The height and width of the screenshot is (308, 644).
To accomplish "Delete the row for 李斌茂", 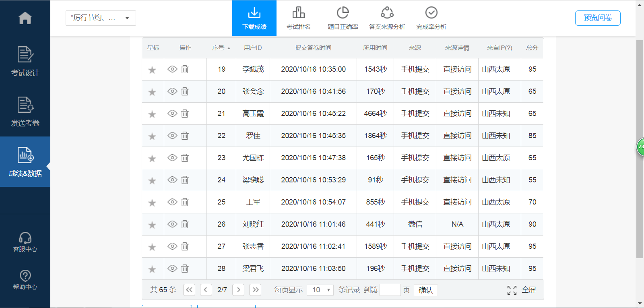I will click(x=185, y=69).
